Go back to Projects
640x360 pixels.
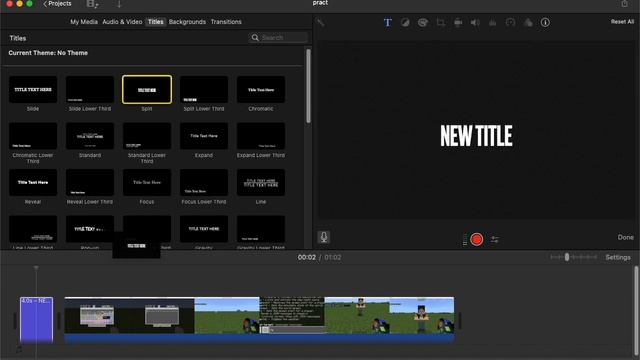(57, 4)
